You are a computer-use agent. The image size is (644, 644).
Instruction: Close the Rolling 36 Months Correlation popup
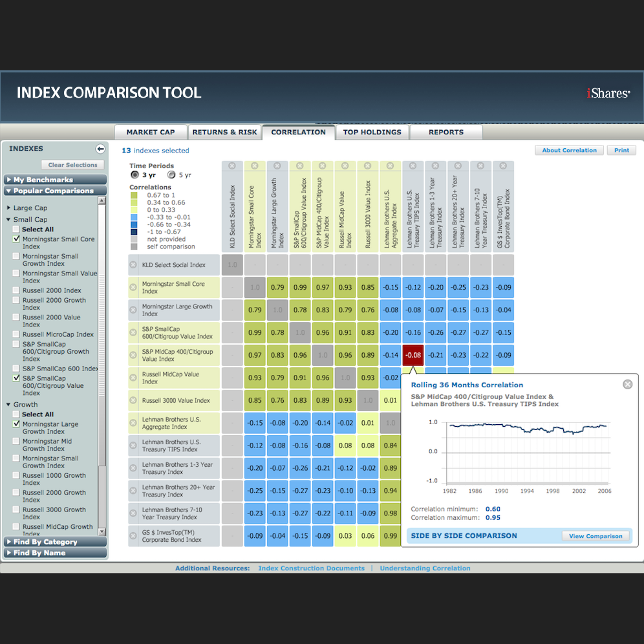point(628,385)
